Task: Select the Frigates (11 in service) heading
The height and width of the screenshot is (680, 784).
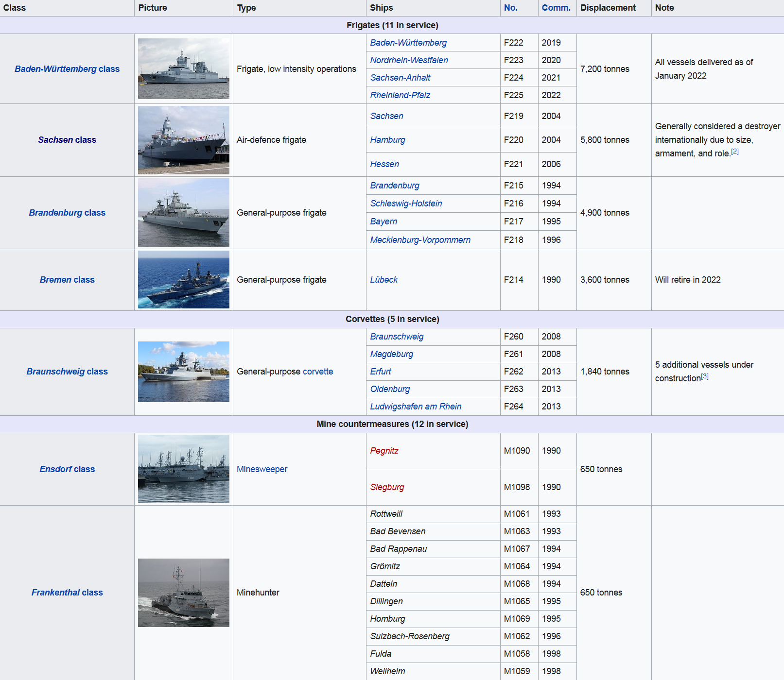Action: (392, 25)
